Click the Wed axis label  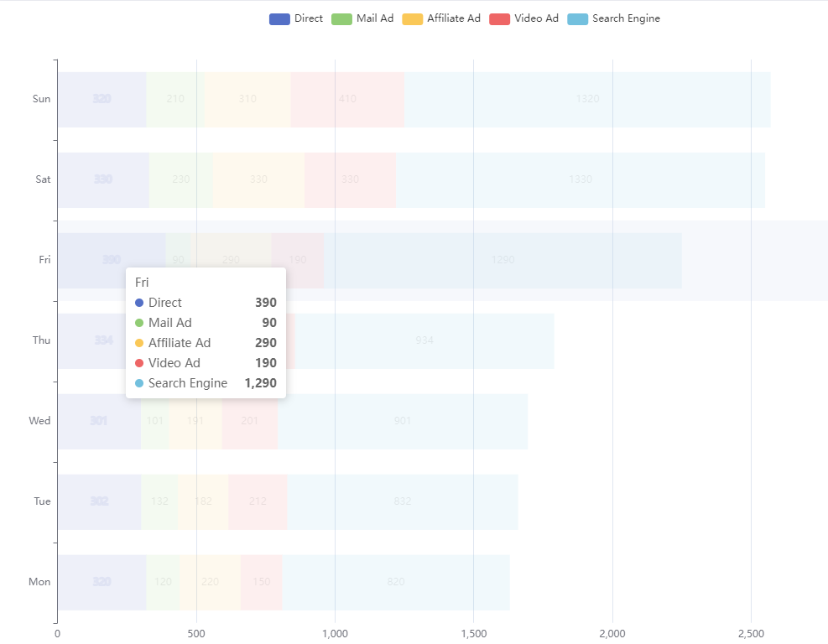coord(39,421)
